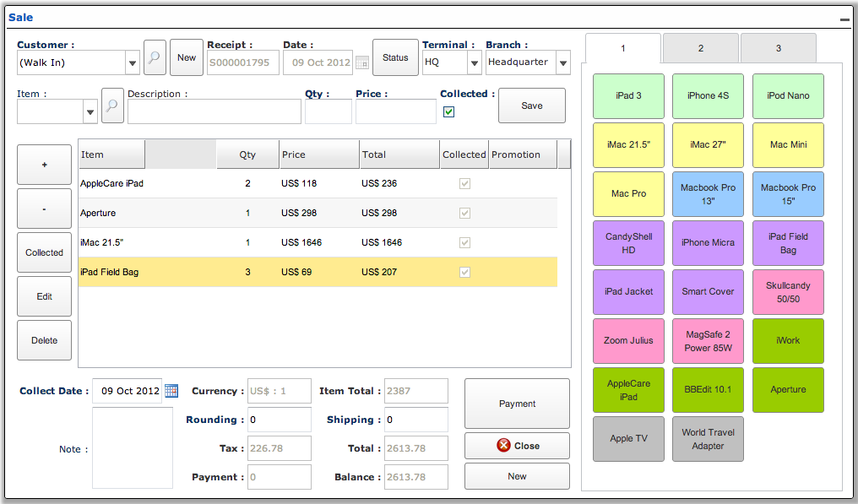The image size is (858, 504).
Task: Click the Promotion column header
Action: coord(523,154)
